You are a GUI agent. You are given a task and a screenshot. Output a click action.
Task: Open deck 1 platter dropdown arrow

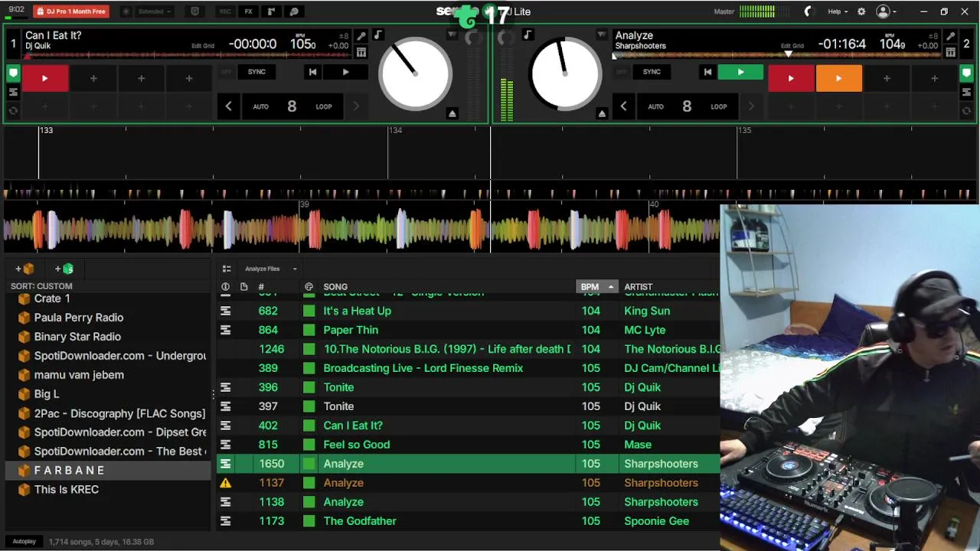[x=452, y=35]
